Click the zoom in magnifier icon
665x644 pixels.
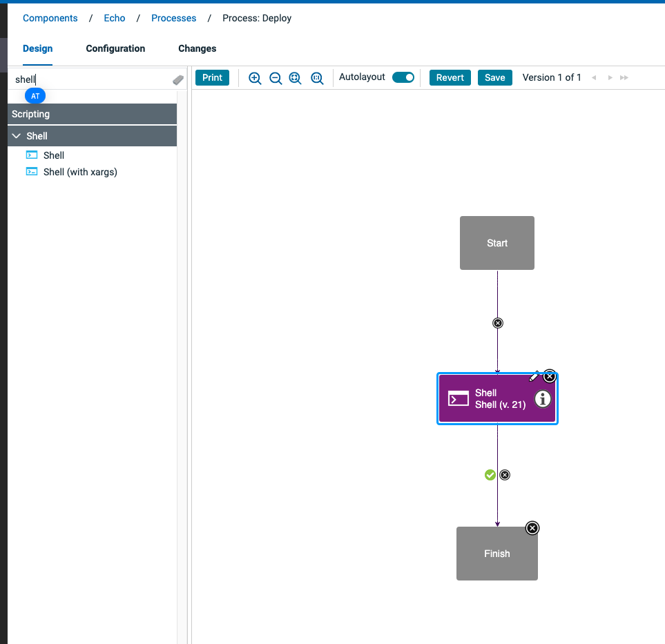click(255, 78)
